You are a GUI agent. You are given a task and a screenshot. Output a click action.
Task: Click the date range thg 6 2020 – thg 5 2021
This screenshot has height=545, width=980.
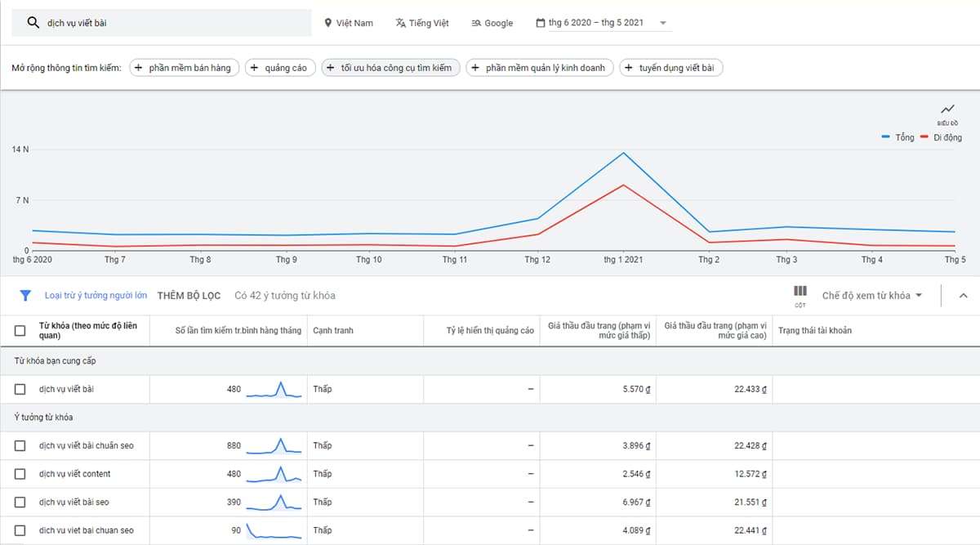[596, 23]
